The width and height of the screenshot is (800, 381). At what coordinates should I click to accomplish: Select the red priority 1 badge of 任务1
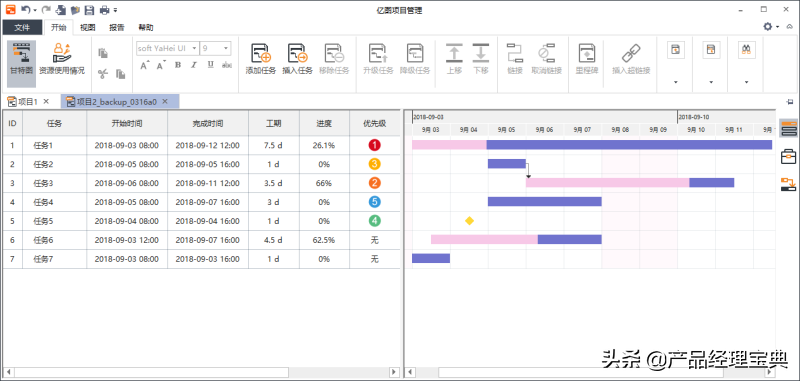pos(374,145)
